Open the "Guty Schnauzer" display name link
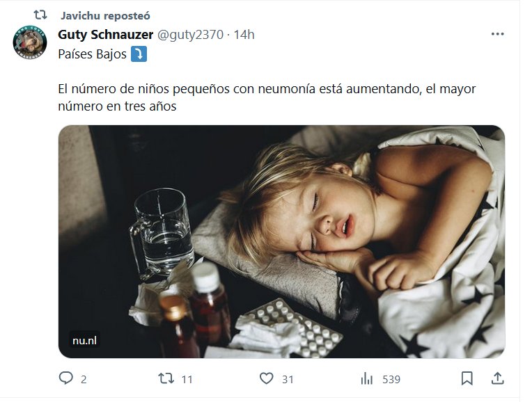 pos(106,34)
